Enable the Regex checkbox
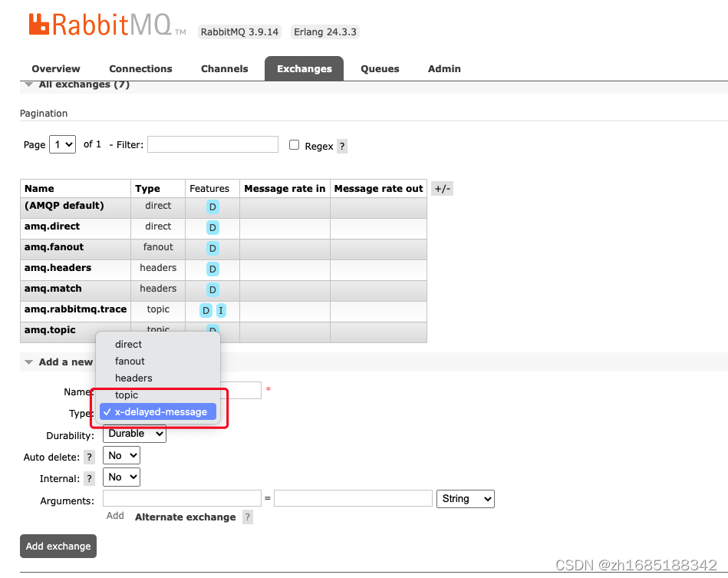Image resolution: width=728 pixels, height=578 pixels. pos(294,145)
